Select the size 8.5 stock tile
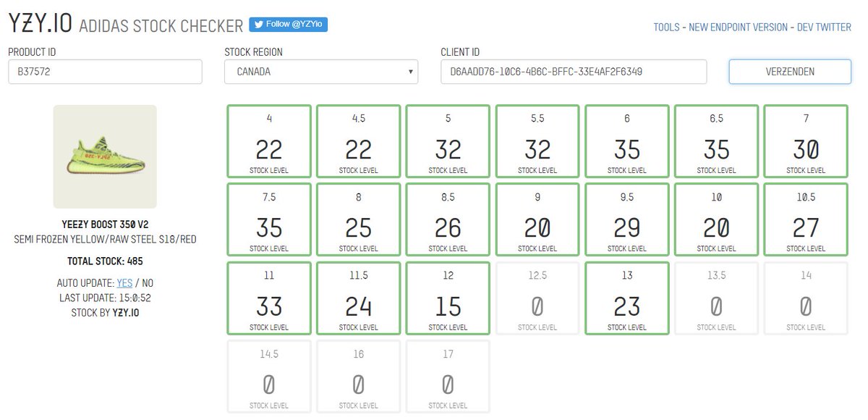 point(448,219)
